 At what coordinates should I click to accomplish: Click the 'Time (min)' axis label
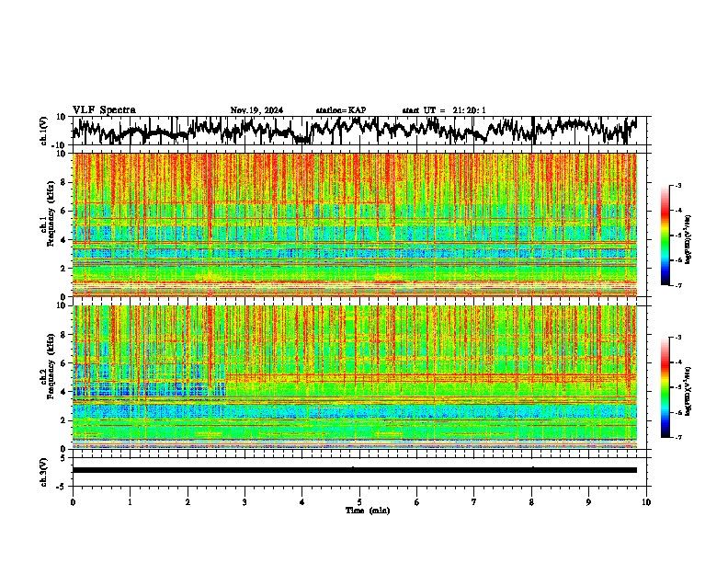pyautogui.click(x=368, y=511)
